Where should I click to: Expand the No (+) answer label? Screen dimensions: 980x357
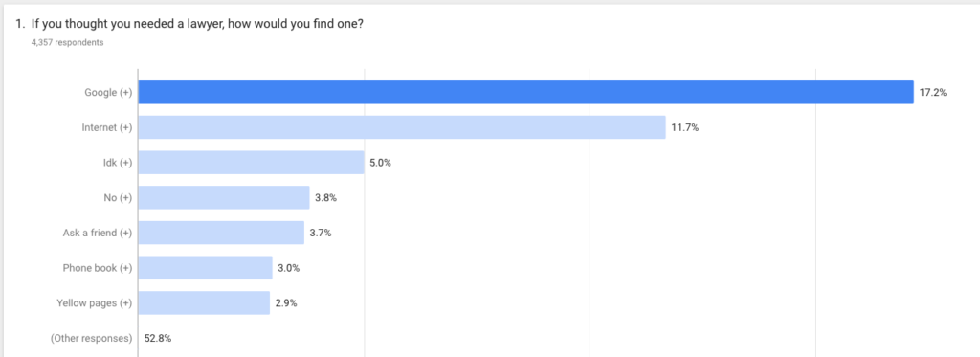coord(118,197)
